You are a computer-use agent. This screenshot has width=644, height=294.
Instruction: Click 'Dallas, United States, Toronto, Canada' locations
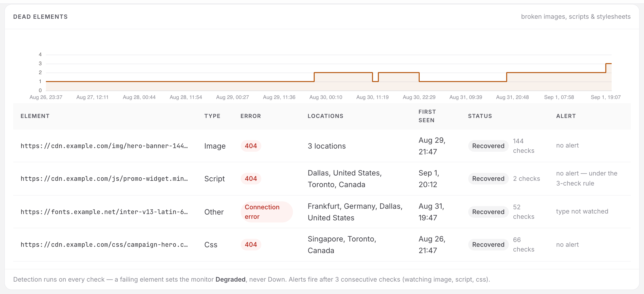(345, 179)
